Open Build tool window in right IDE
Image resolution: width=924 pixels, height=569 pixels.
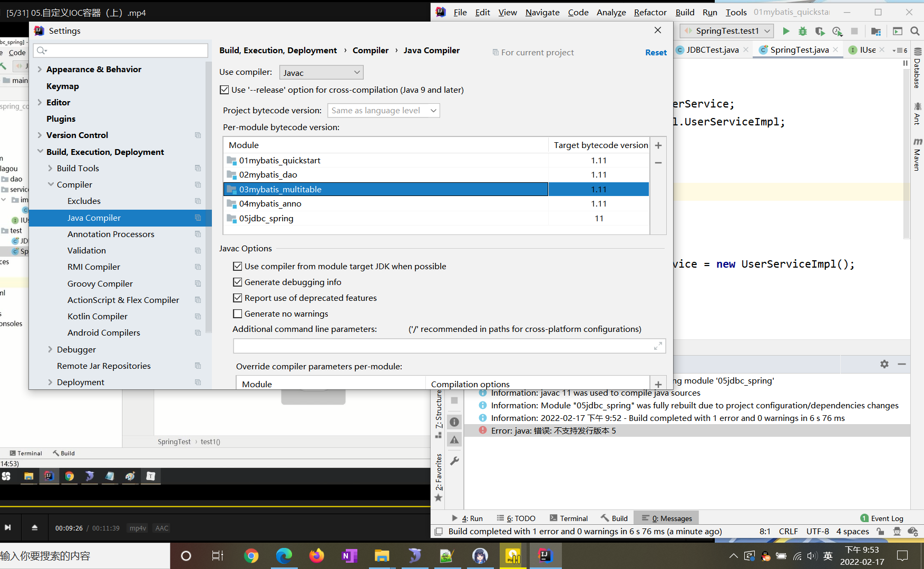click(x=614, y=518)
